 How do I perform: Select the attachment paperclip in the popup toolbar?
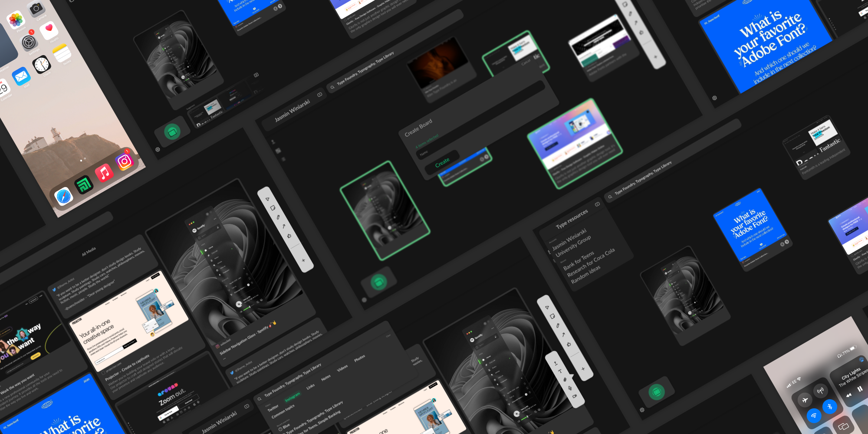565,379
